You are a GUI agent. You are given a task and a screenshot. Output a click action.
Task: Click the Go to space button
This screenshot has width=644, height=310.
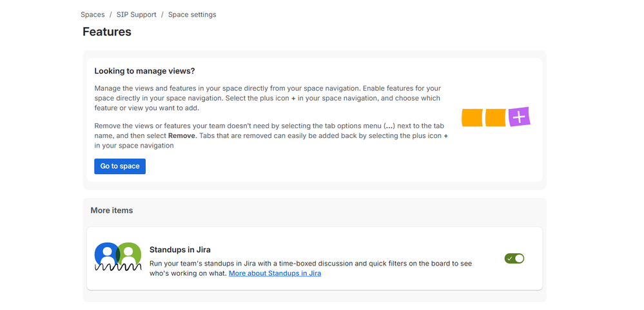120,166
